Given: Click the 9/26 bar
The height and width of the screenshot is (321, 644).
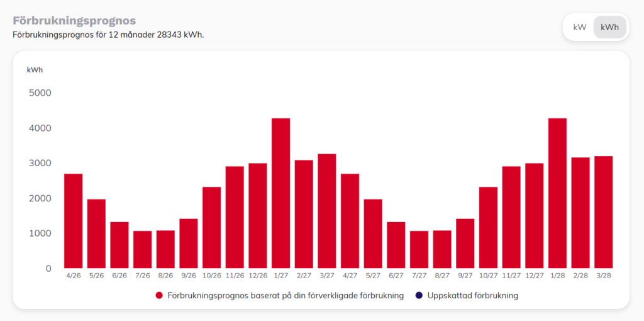Looking at the screenshot, I should [x=189, y=244].
